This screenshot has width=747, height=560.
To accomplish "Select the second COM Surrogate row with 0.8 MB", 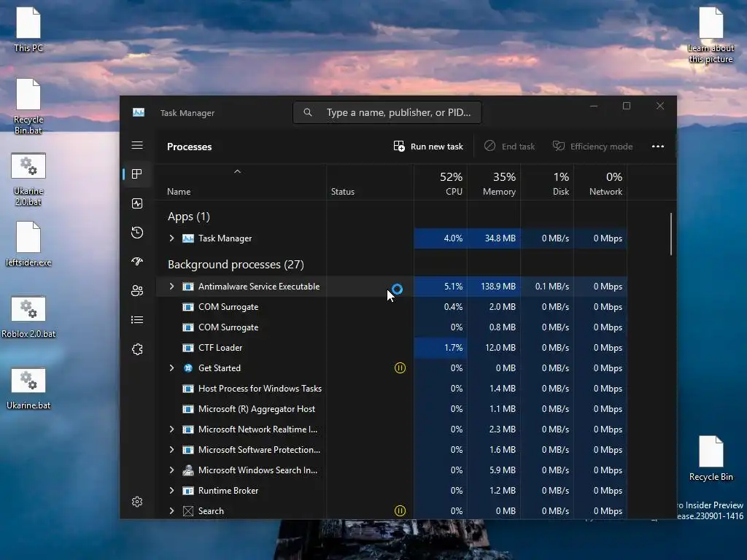I will click(392, 327).
